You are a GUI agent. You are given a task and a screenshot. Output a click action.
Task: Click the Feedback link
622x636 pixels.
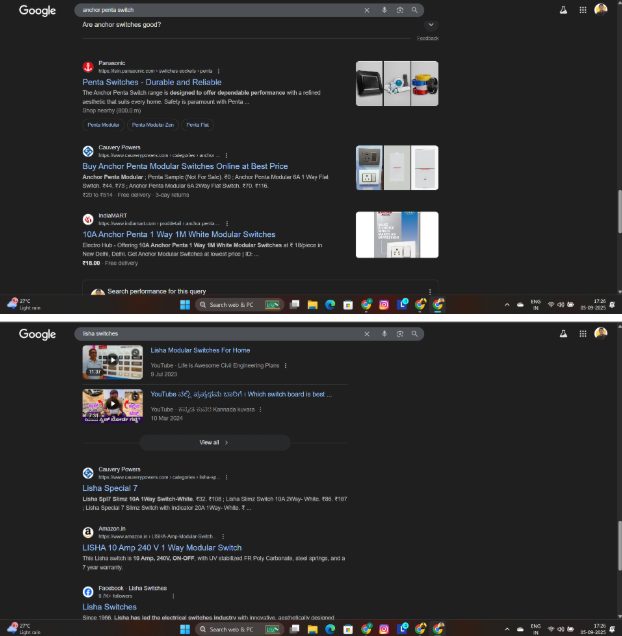[428, 39]
